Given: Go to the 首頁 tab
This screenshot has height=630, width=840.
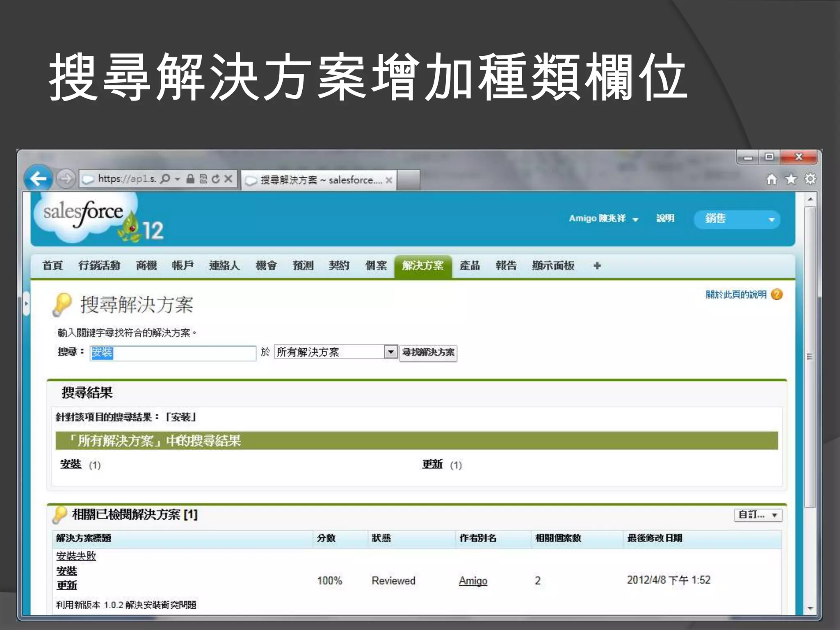Looking at the screenshot, I should (52, 266).
